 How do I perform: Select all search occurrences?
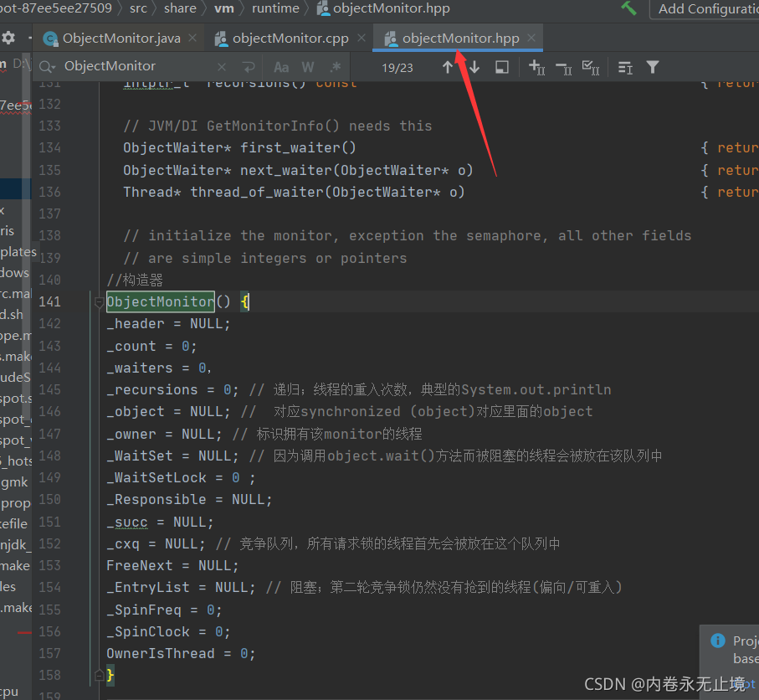click(591, 67)
